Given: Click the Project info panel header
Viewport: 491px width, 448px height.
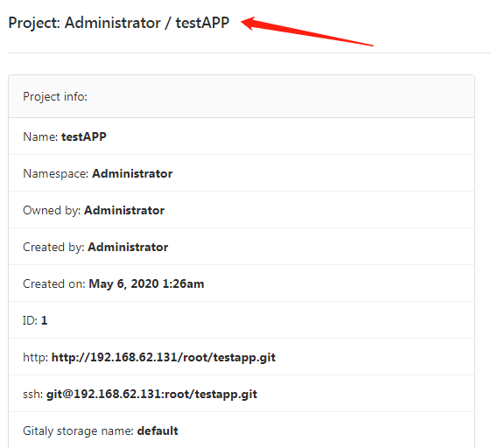Looking at the screenshot, I should (x=242, y=96).
